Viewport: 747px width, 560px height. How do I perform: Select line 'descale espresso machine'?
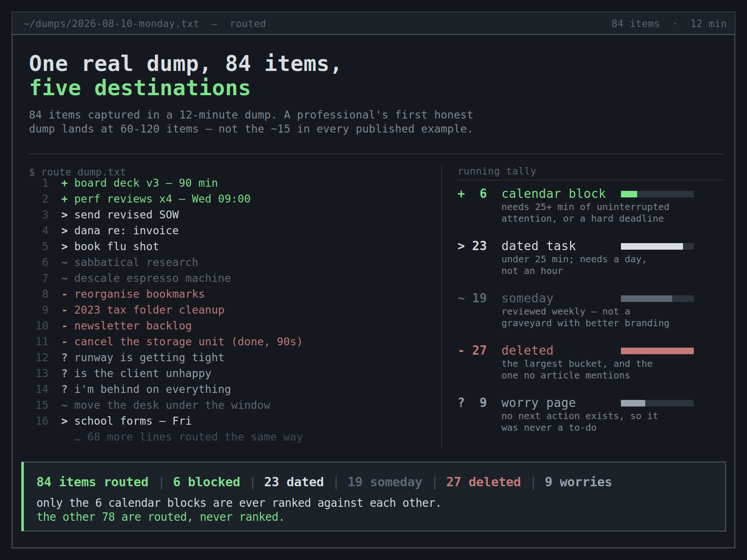click(x=153, y=278)
